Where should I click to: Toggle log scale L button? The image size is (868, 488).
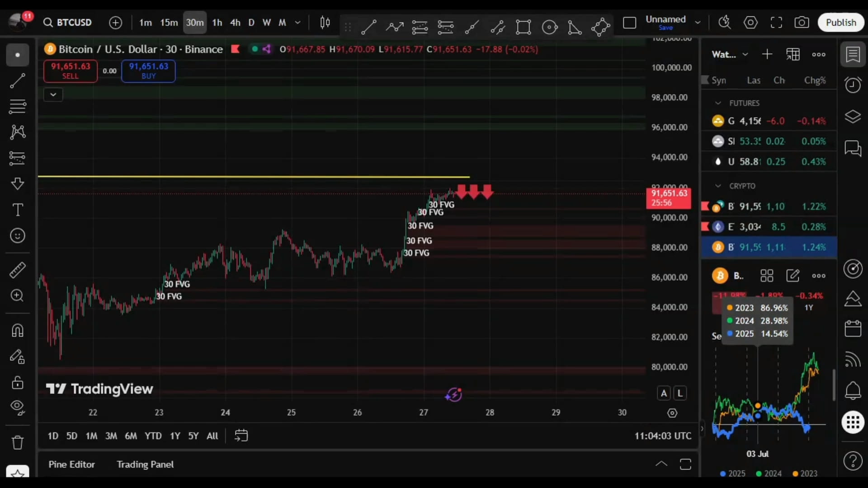pyautogui.click(x=680, y=393)
